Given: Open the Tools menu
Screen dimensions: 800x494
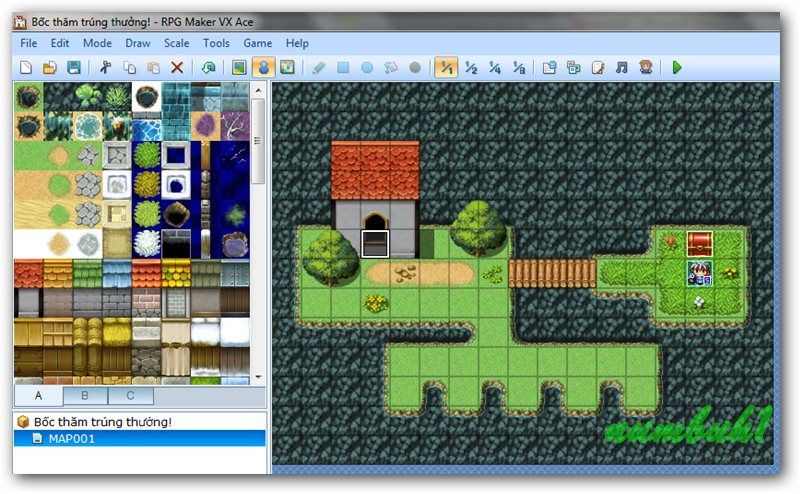Looking at the screenshot, I should coord(216,43).
